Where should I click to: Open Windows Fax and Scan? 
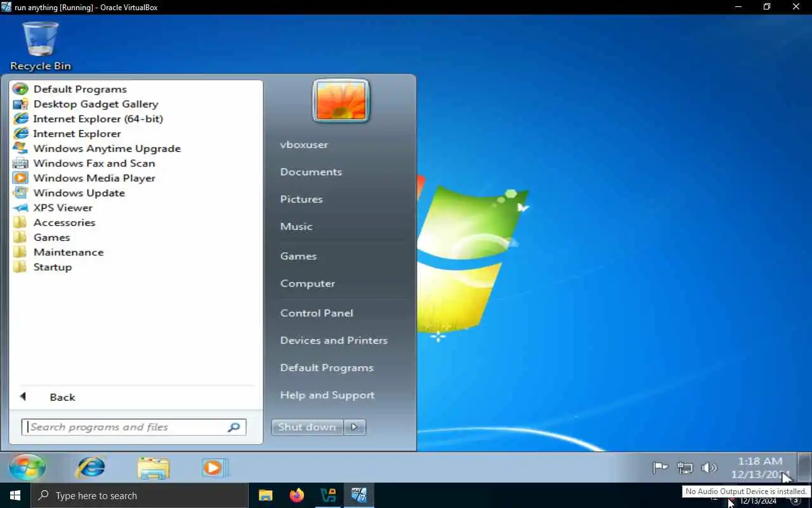coord(84,163)
